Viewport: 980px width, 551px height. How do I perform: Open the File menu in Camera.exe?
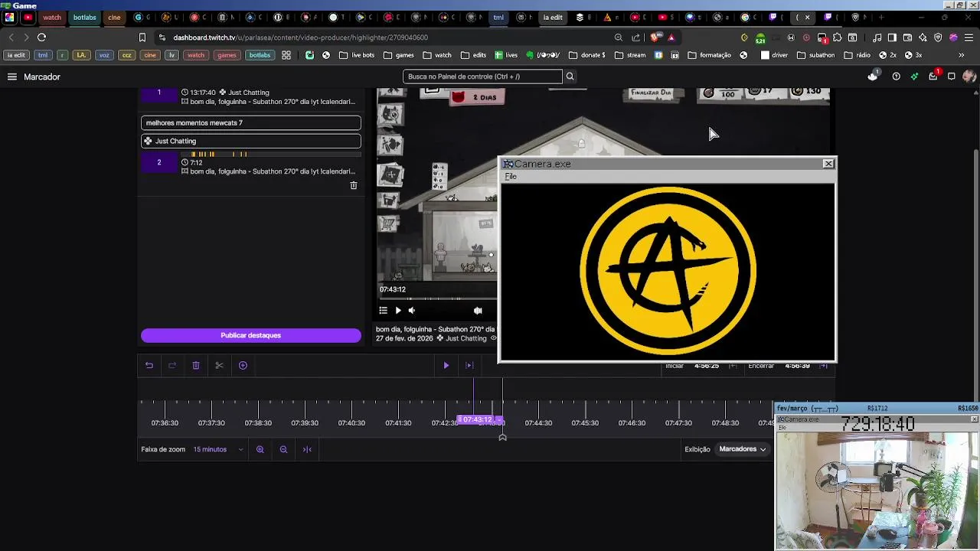tap(511, 177)
